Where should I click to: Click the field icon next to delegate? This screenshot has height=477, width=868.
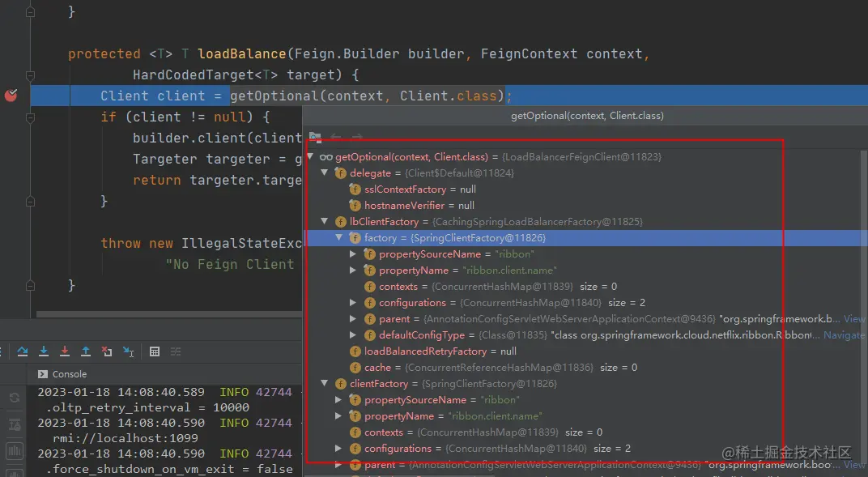click(340, 173)
